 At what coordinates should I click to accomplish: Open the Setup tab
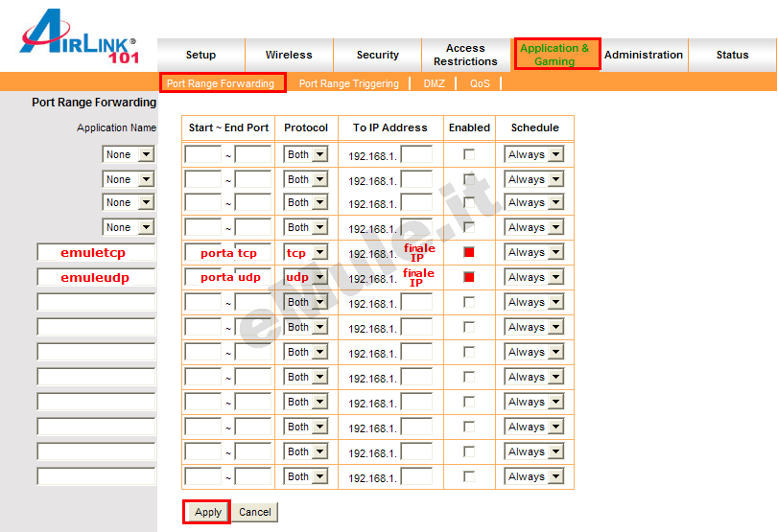[x=200, y=55]
